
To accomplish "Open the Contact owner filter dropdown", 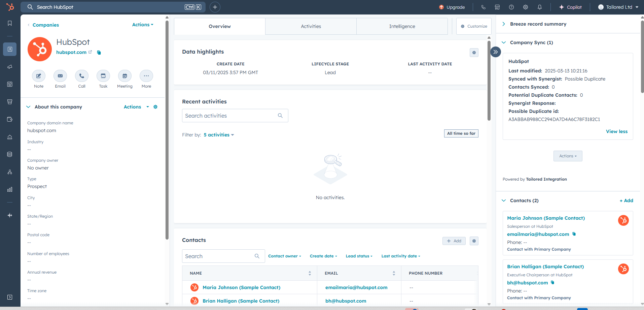I will (x=284, y=256).
